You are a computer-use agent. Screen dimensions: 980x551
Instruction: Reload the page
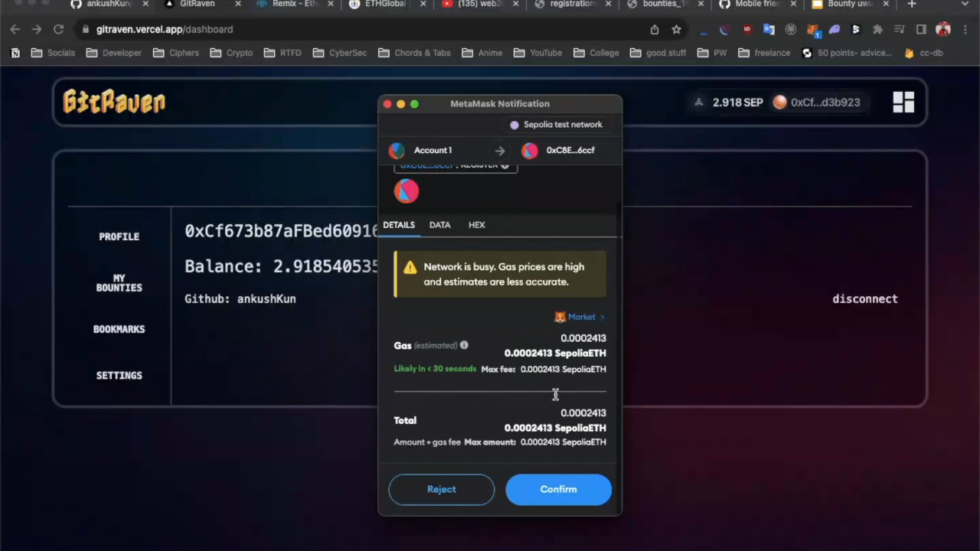click(58, 29)
